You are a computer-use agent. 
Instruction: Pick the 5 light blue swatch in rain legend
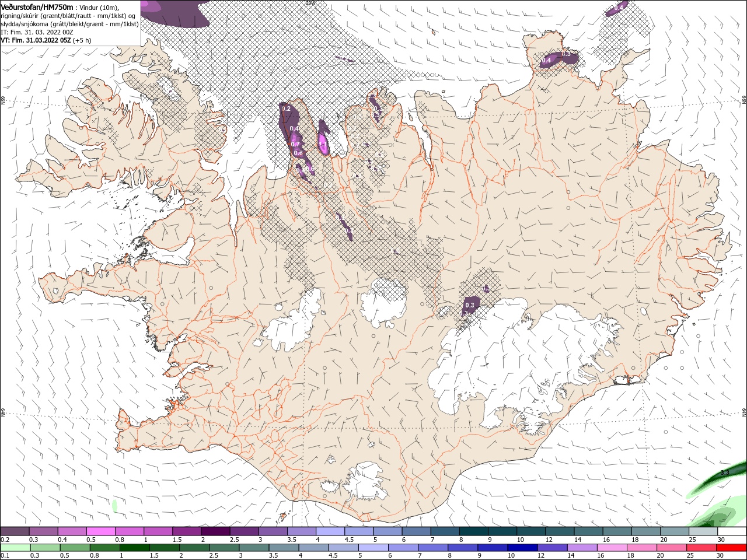pos(373,547)
